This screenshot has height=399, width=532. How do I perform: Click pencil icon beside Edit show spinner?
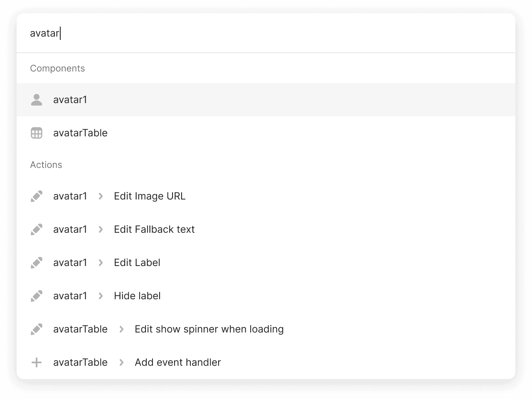[37, 329]
